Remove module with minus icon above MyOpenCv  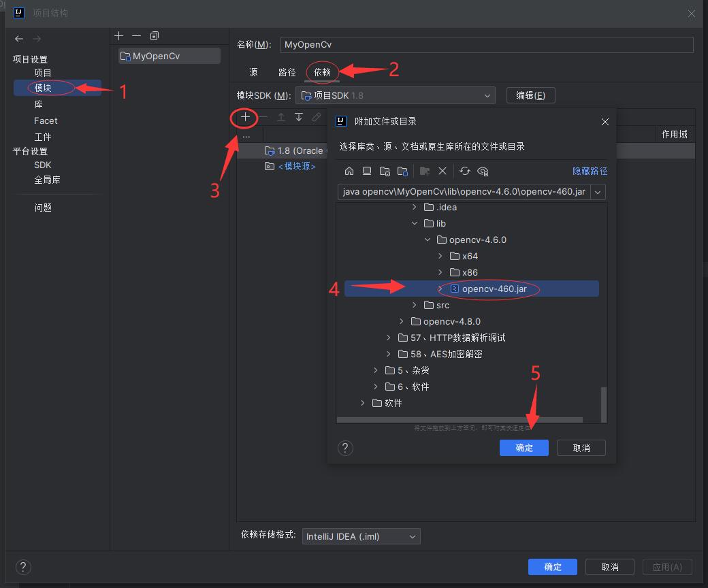pos(136,35)
